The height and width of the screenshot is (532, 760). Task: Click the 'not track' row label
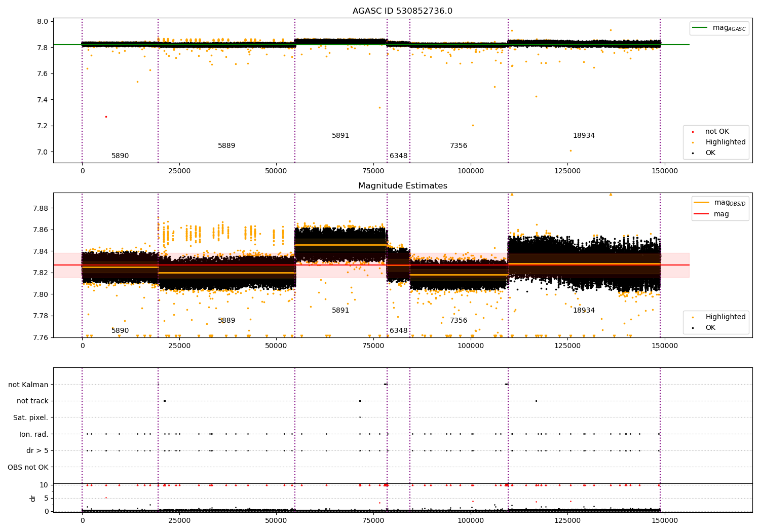pos(32,401)
